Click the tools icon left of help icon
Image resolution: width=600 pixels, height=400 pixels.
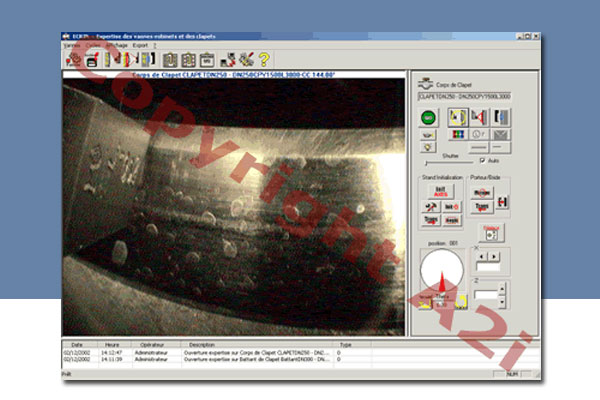(246, 60)
